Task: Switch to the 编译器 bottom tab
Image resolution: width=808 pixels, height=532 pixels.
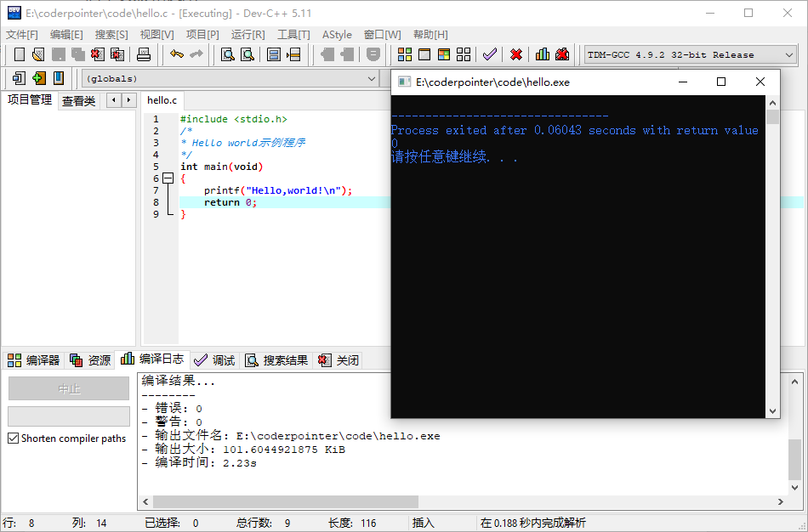Action: [34, 360]
